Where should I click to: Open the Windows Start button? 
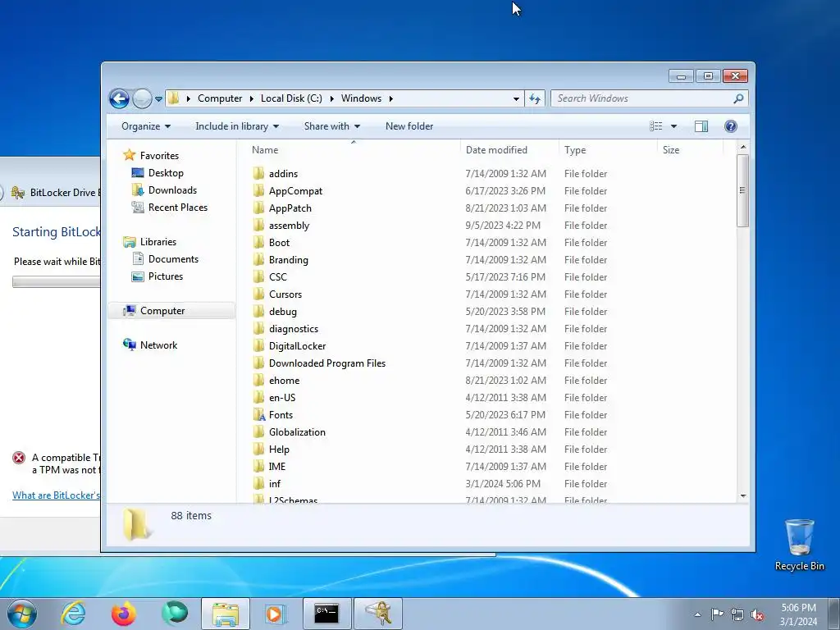click(x=22, y=614)
